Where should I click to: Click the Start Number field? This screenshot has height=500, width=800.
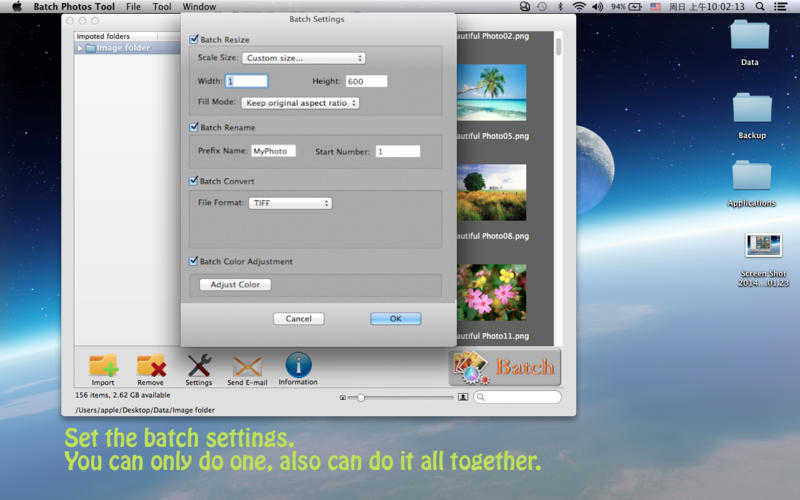tap(398, 151)
